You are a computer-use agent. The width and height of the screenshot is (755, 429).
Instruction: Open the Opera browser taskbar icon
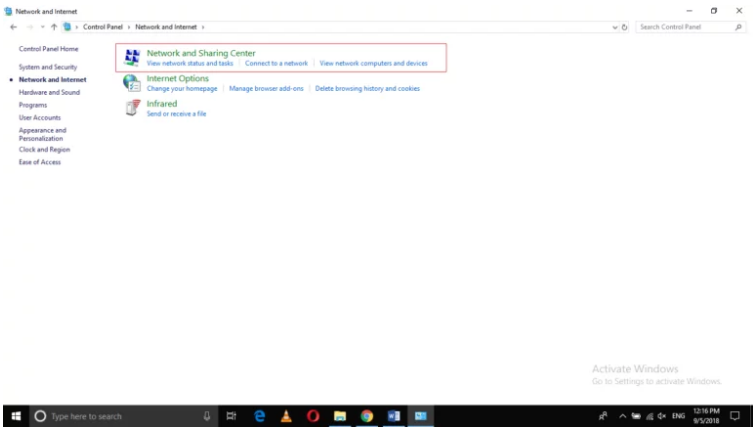click(x=313, y=416)
